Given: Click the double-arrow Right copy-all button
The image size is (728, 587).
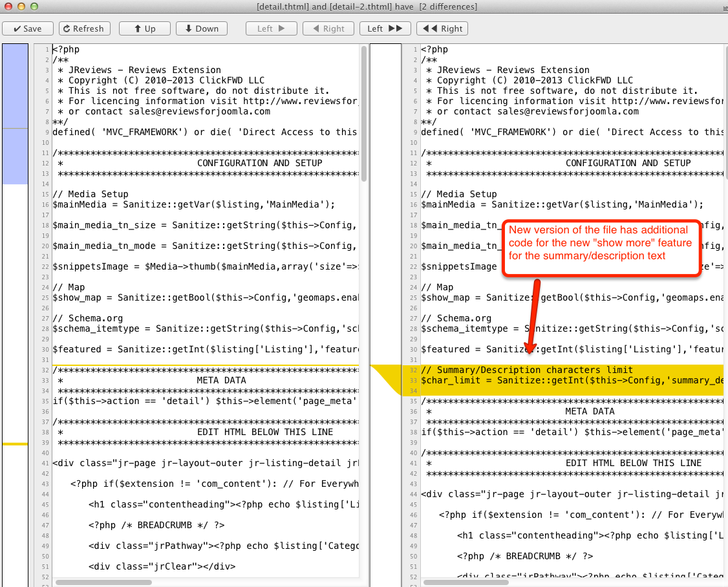Looking at the screenshot, I should click(x=442, y=28).
